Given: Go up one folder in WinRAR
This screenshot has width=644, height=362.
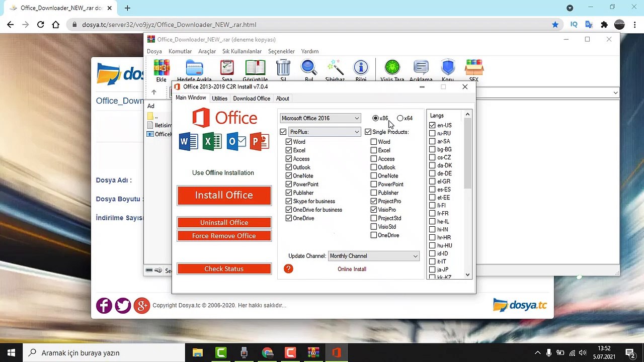Looking at the screenshot, I should tap(154, 93).
